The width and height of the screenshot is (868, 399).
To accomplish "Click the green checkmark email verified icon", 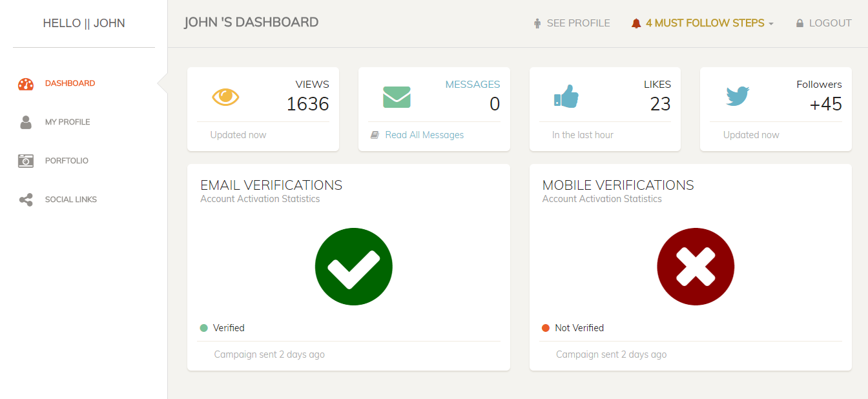I will 354,267.
